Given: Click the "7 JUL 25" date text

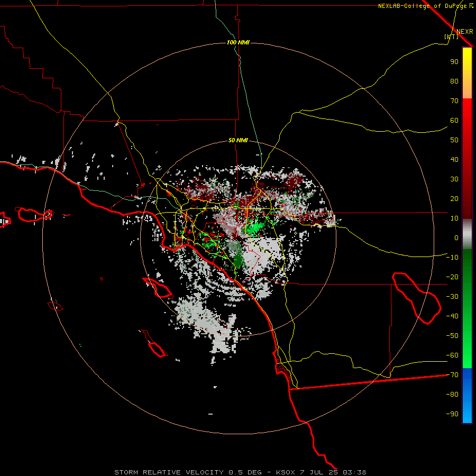Looking at the screenshot, I should (319, 472).
